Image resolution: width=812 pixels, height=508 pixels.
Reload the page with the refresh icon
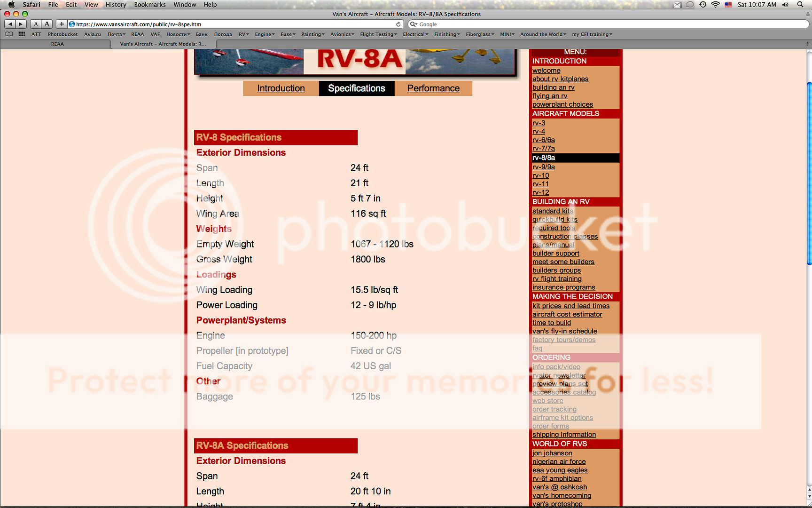[x=398, y=24]
